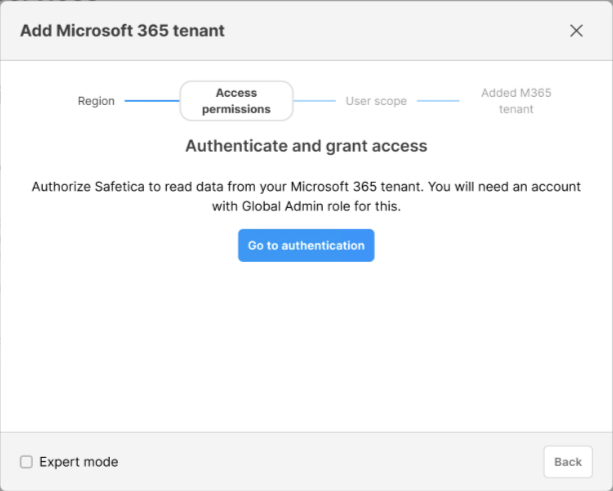Image resolution: width=613 pixels, height=491 pixels.
Task: Click the Expert mode label text
Action: click(79, 462)
